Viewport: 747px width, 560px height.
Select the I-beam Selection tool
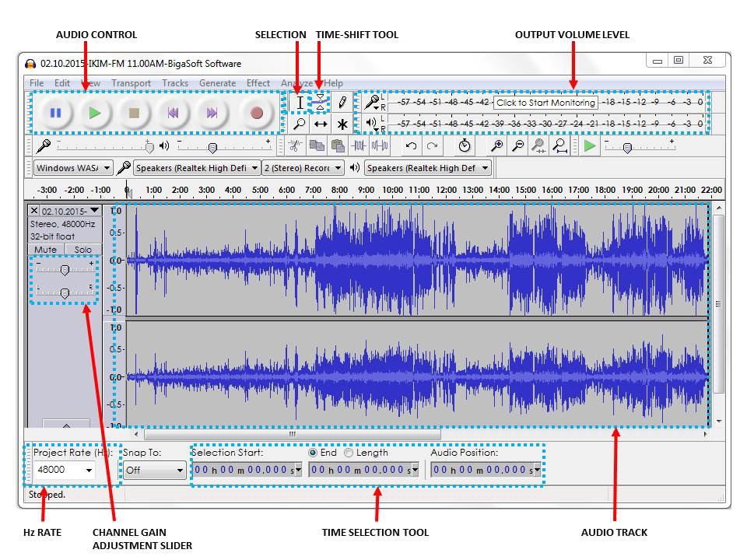click(300, 102)
